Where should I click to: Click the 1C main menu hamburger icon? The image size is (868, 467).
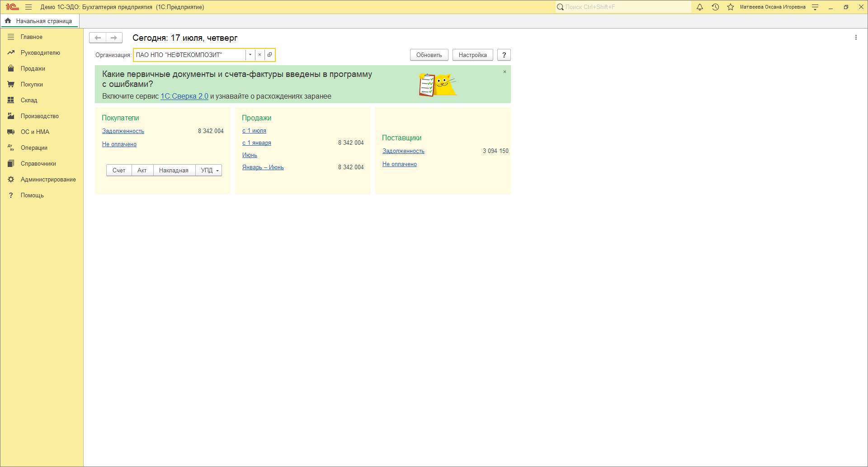(28, 7)
